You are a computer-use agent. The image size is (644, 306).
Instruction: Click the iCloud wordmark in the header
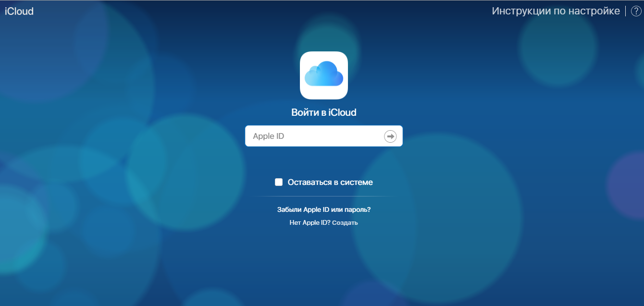(x=19, y=12)
